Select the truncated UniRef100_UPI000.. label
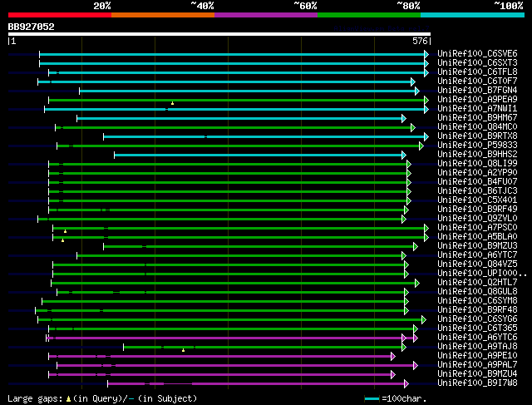532x405 pixels. coord(482,274)
